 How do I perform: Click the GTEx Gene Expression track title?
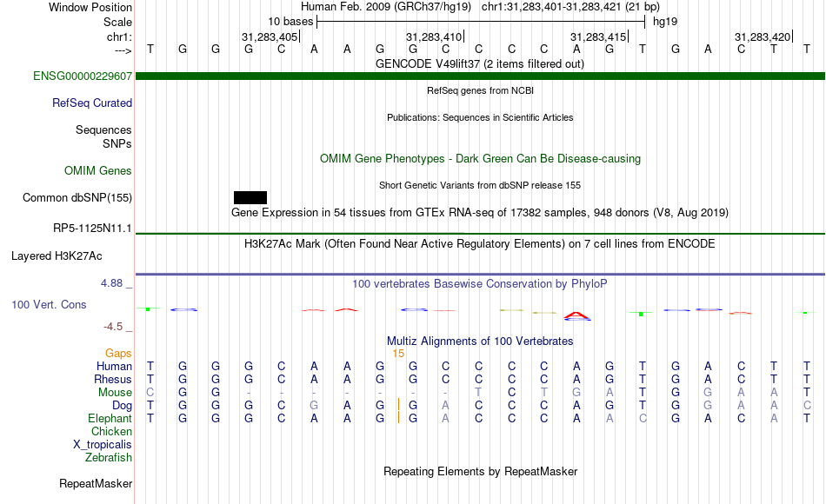point(480,213)
